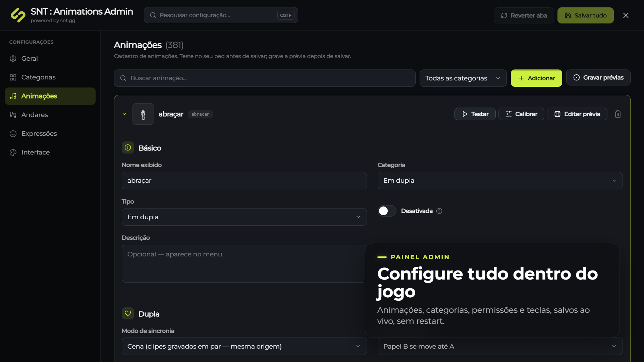Edit the Nome exibido field
The width and height of the screenshot is (644, 362).
coord(244,181)
